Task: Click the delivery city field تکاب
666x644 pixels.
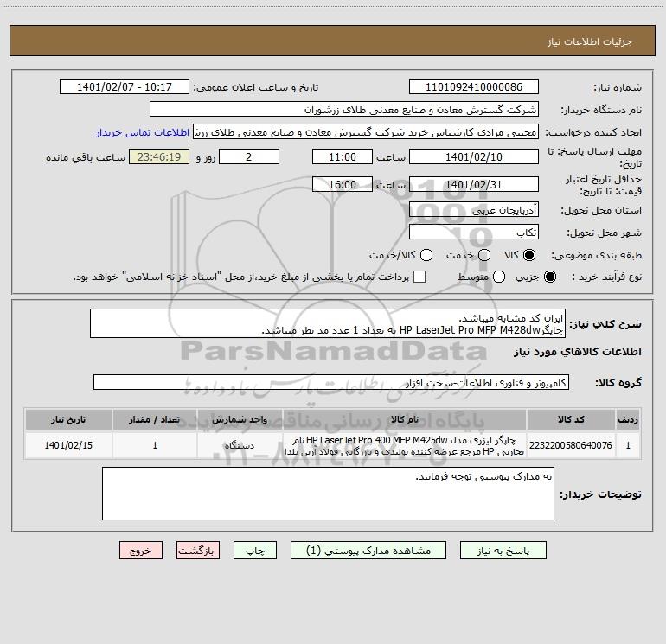Action: coord(474,233)
